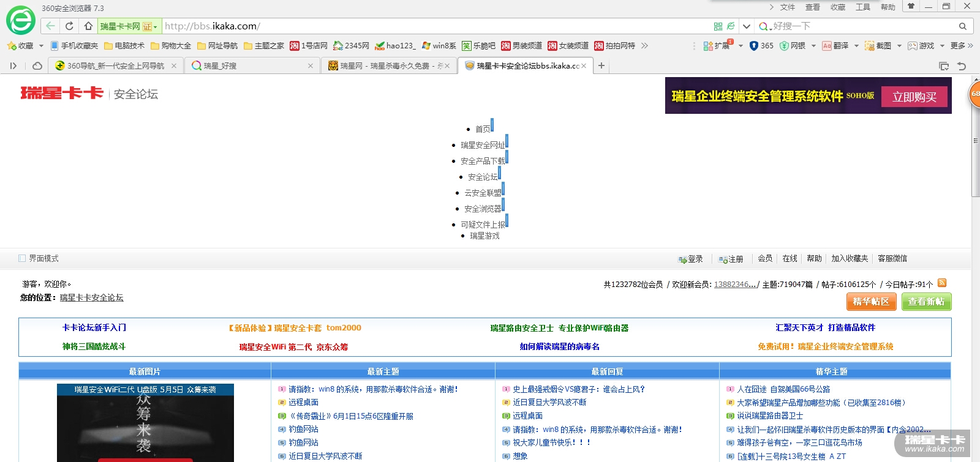The width and height of the screenshot is (980, 462).
Task: Reload the page with the refresh icon
Action: (69, 26)
